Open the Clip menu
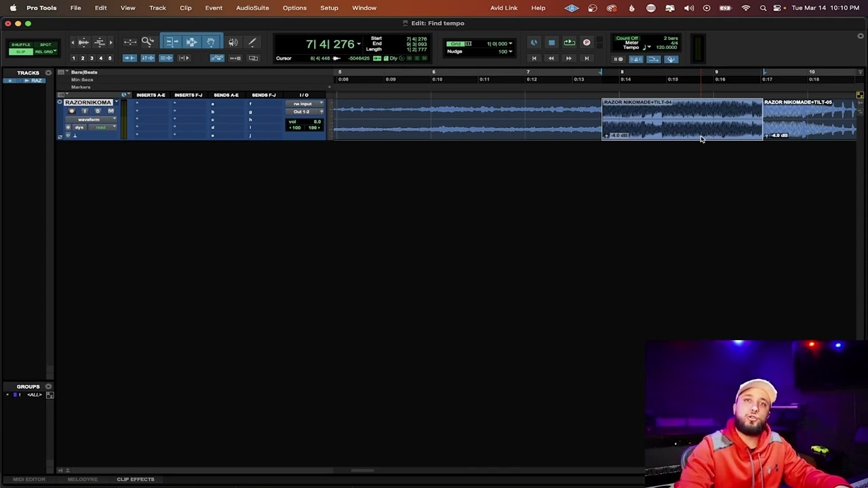This screenshot has height=488, width=868. tap(186, 7)
